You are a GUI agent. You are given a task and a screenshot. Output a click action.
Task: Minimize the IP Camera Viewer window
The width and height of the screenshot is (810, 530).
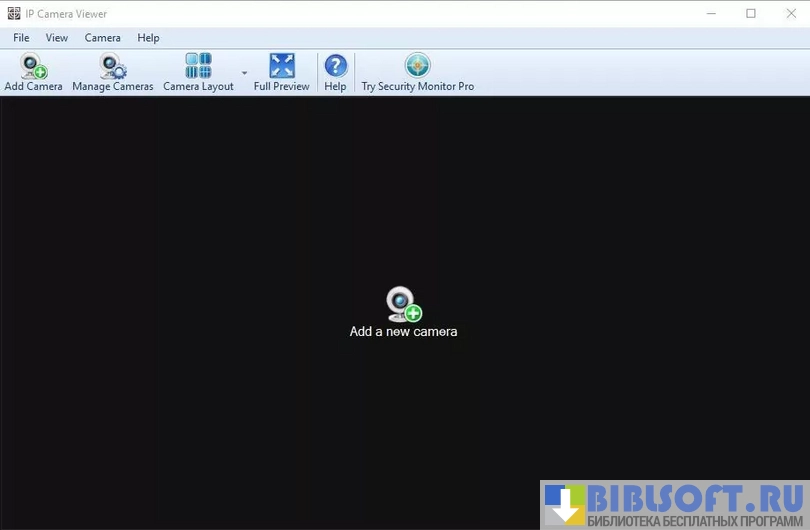(712, 13)
